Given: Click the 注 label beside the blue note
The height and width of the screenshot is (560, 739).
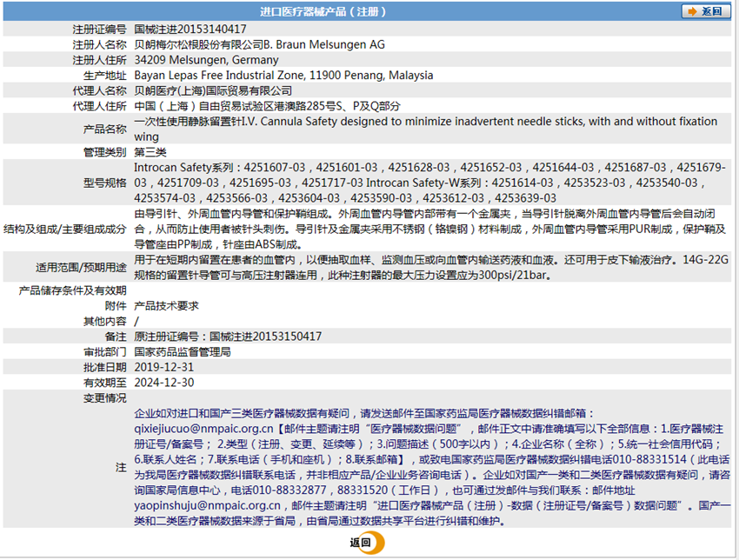Looking at the screenshot, I should coord(121,468).
